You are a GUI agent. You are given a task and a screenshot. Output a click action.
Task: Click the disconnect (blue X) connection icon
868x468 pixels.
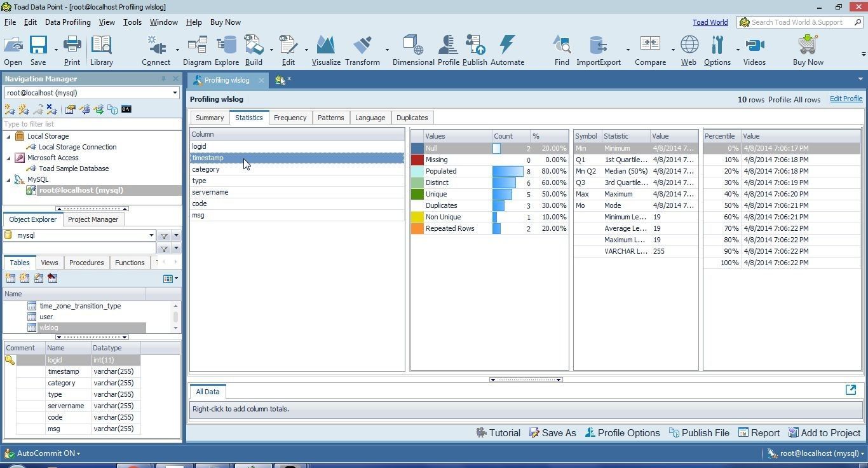coord(53,109)
